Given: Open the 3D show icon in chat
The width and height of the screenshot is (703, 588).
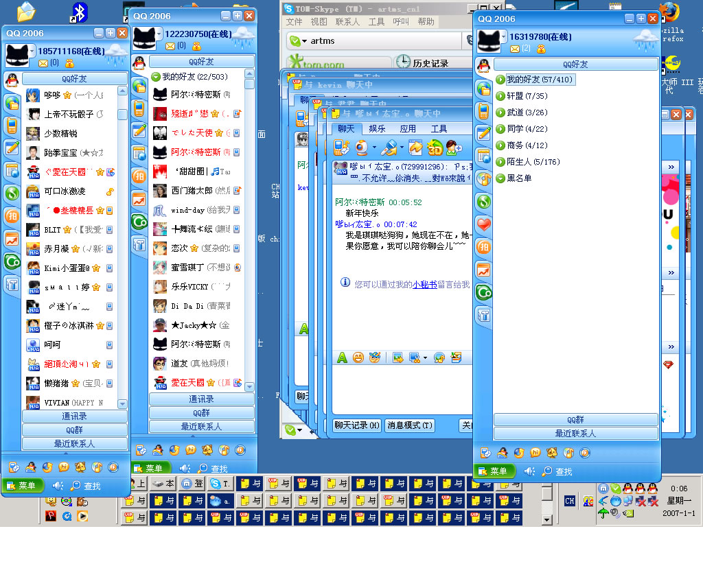Looking at the screenshot, I should click(435, 147).
